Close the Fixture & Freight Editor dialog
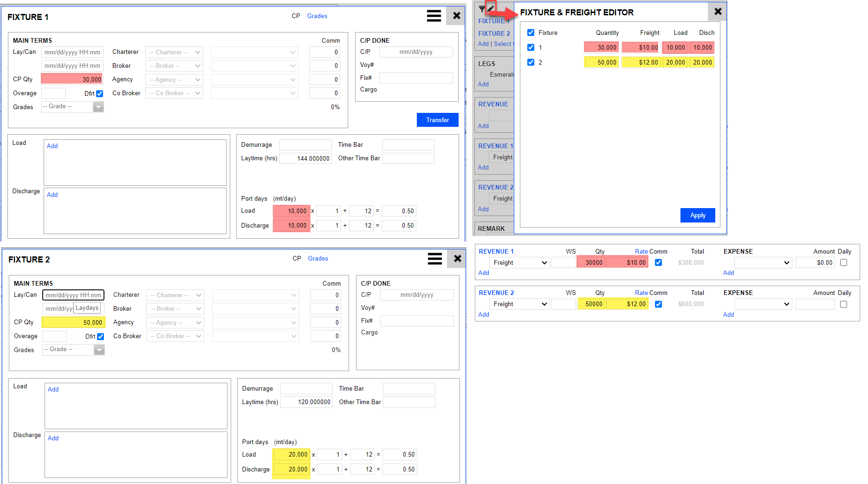Viewport: 868px width, 484px height. pos(718,12)
